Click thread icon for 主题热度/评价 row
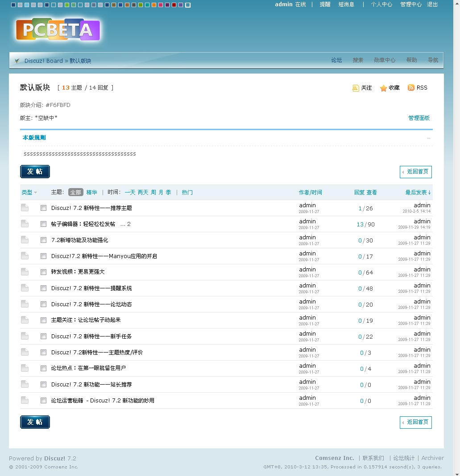This screenshot has width=460, height=476. tap(25, 352)
